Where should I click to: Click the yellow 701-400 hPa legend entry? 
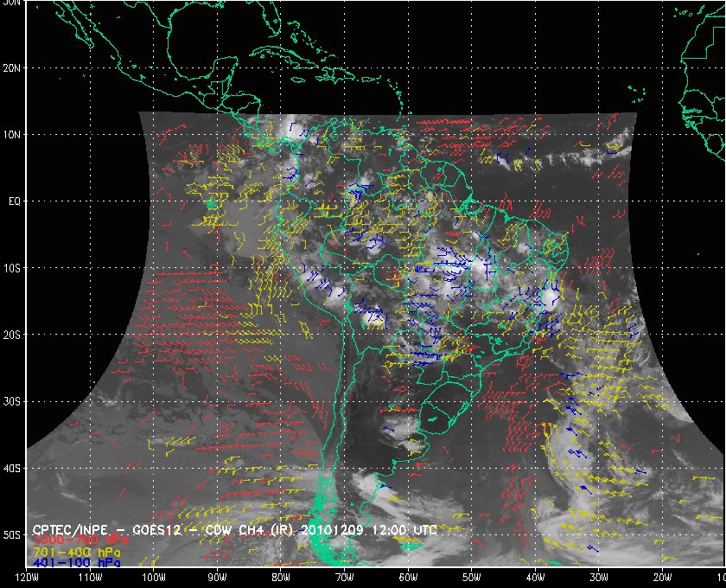click(x=76, y=552)
